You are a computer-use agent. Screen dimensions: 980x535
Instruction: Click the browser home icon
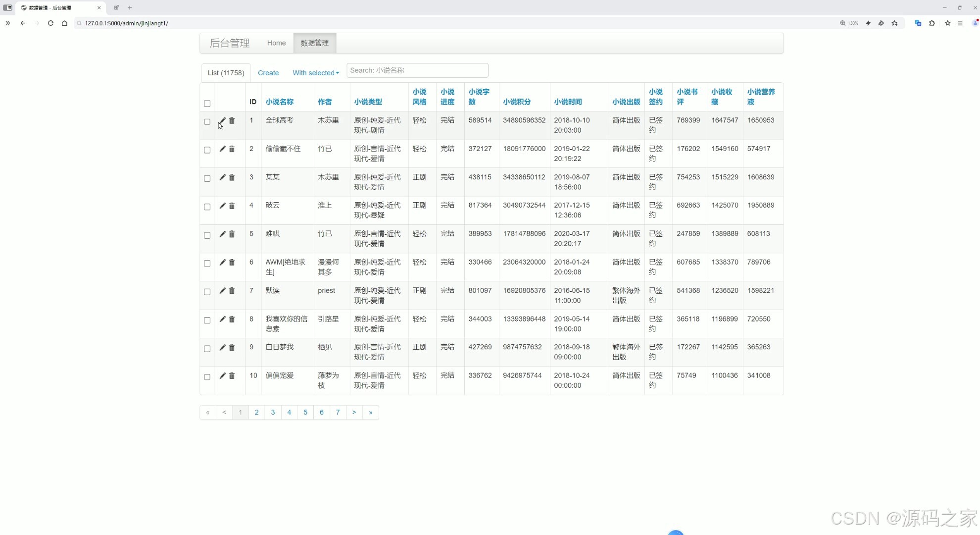[64, 23]
